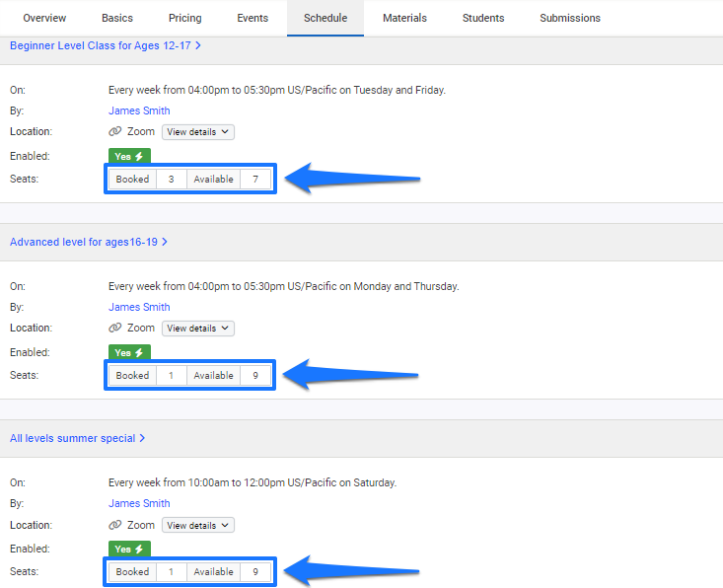Click the Available label in the summer special seats
Viewport: 723px width, 588px height.
point(213,572)
